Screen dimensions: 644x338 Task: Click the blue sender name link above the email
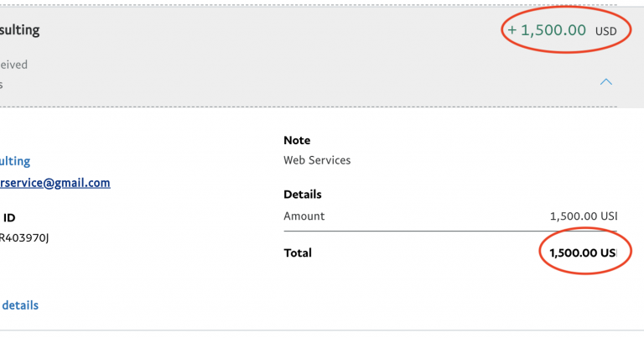15,161
